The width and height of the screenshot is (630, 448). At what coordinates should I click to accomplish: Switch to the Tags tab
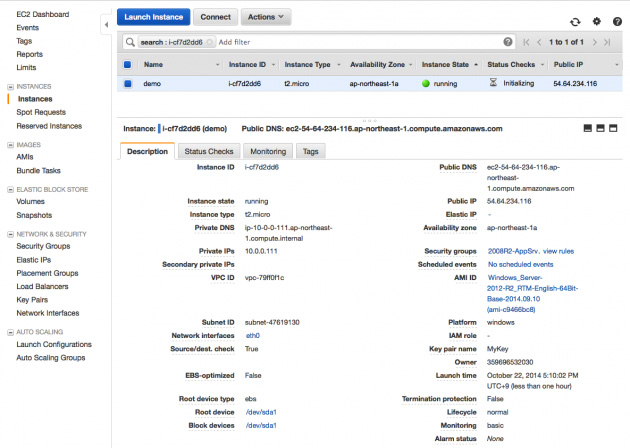click(x=311, y=151)
